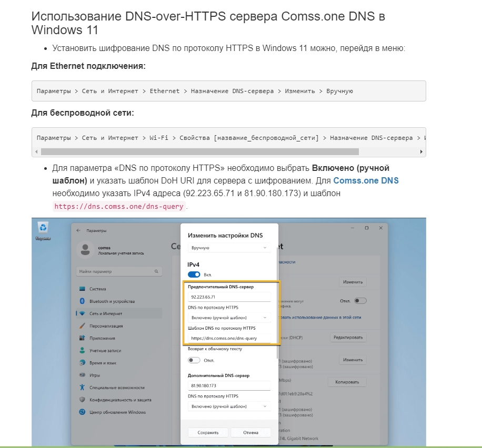Screen dimensions: 482x448
Task: Toggle the IPv4 Вкл. switch
Action: 194,274
